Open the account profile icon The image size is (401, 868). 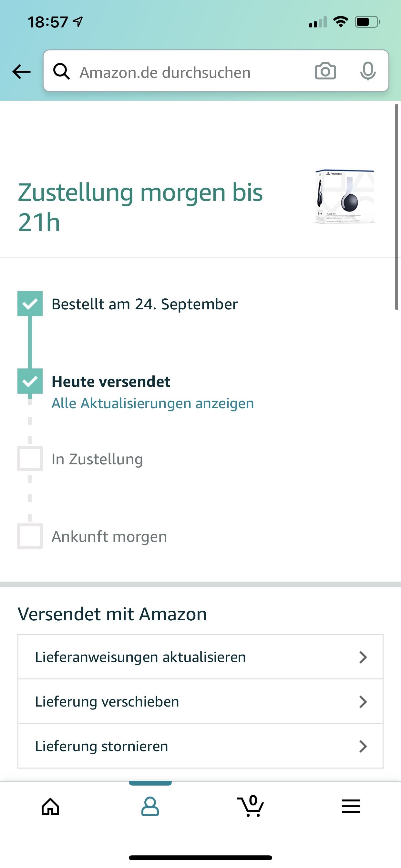150,807
